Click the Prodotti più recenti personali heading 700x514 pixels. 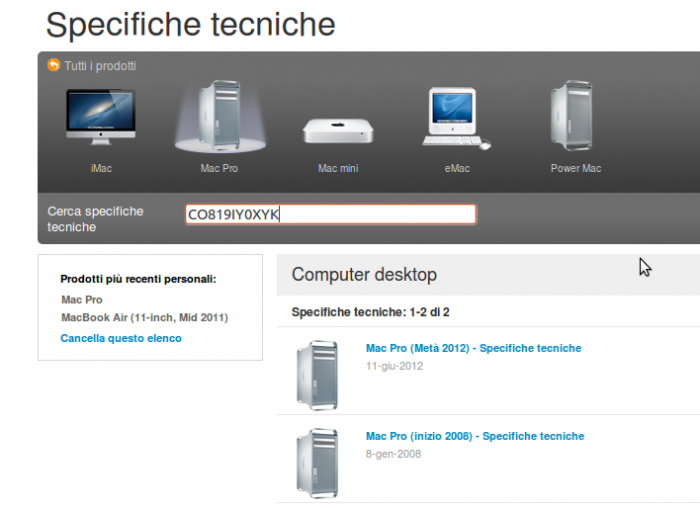pyautogui.click(x=138, y=279)
